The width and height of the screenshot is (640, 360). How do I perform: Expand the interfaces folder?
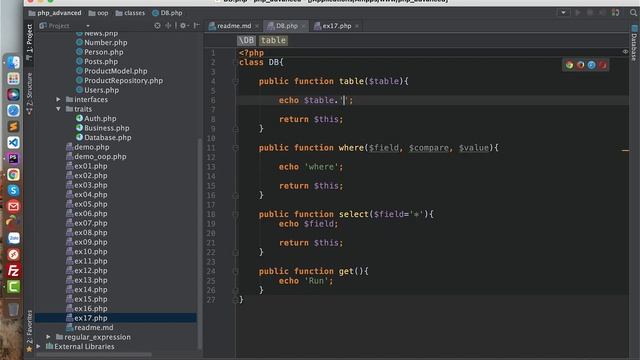(x=58, y=100)
